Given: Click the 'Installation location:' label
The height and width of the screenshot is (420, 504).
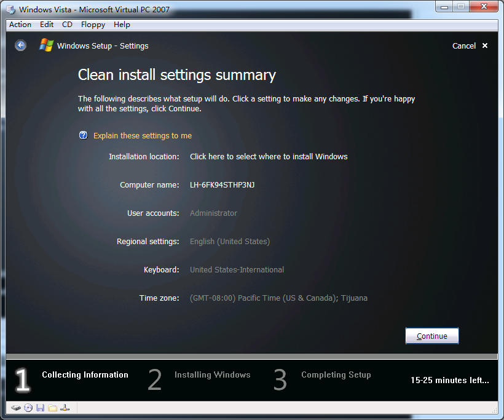Looking at the screenshot, I should point(144,157).
